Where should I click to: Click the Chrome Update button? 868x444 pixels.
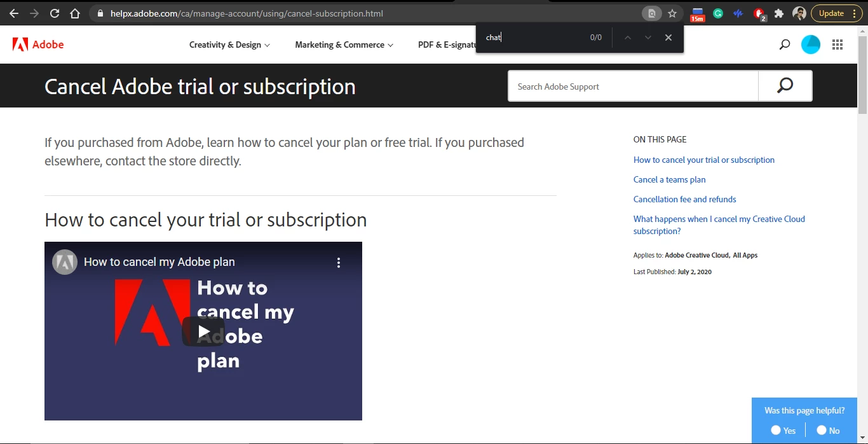836,13
